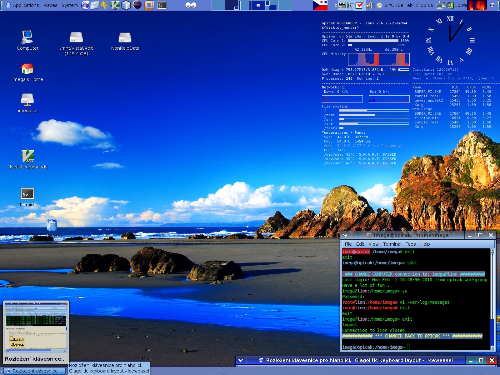Click the fire applet in top panel

(x=477, y=5)
